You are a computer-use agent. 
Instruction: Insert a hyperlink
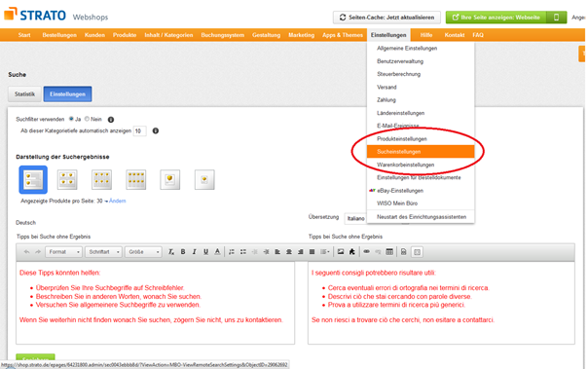pyautogui.click(x=366, y=252)
